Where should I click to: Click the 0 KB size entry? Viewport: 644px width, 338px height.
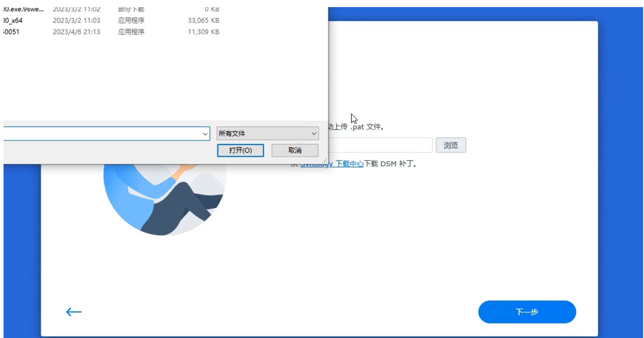[212, 9]
